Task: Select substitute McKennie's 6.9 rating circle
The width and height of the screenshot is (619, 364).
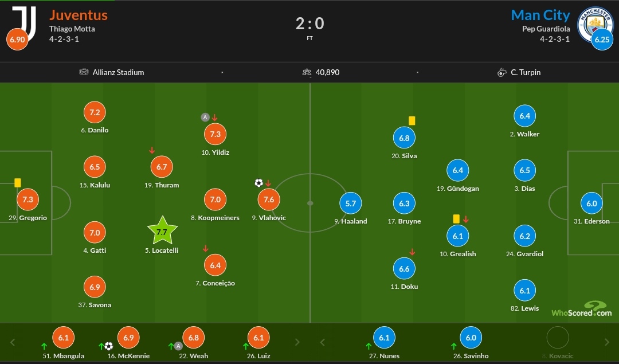Action: click(129, 338)
